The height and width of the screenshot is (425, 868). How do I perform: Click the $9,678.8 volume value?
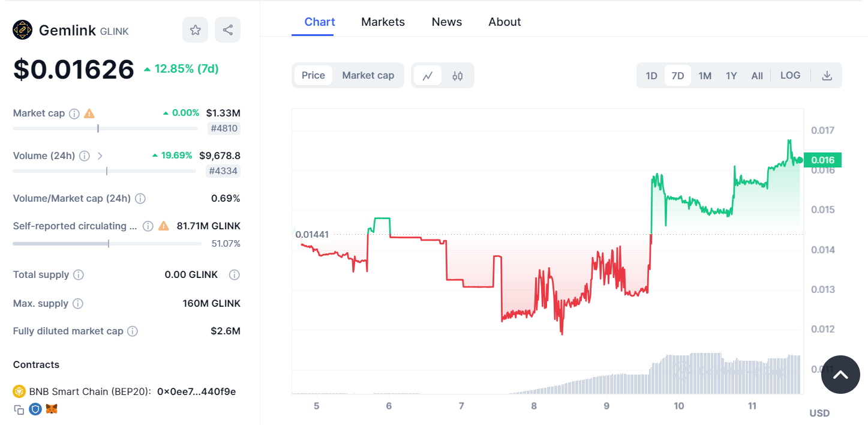220,155
